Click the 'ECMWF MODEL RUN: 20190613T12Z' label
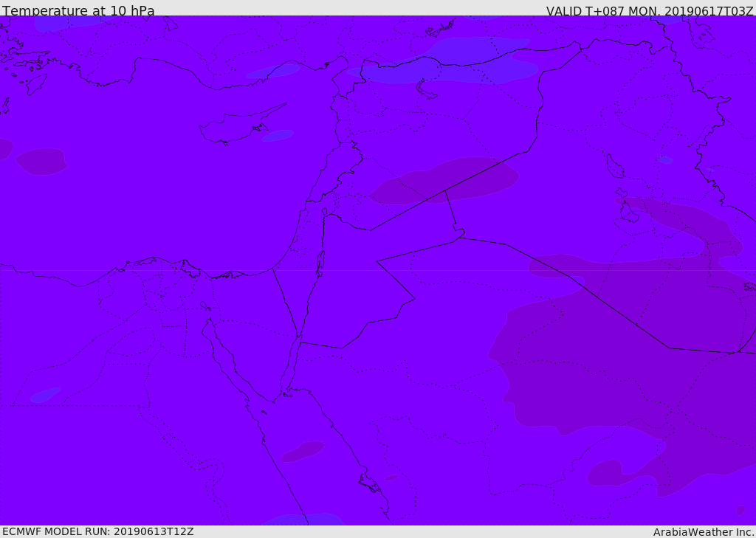 click(98, 532)
